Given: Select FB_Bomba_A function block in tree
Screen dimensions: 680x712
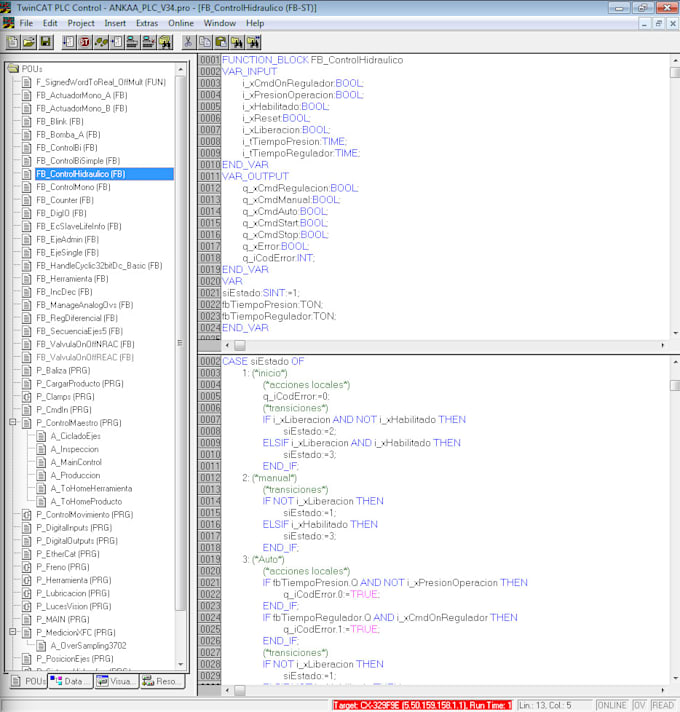Looking at the screenshot, I should pyautogui.click(x=68, y=134).
